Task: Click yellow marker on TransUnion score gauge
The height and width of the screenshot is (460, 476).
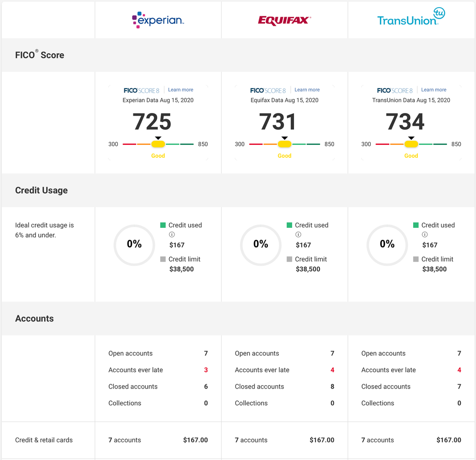Action: pos(411,144)
